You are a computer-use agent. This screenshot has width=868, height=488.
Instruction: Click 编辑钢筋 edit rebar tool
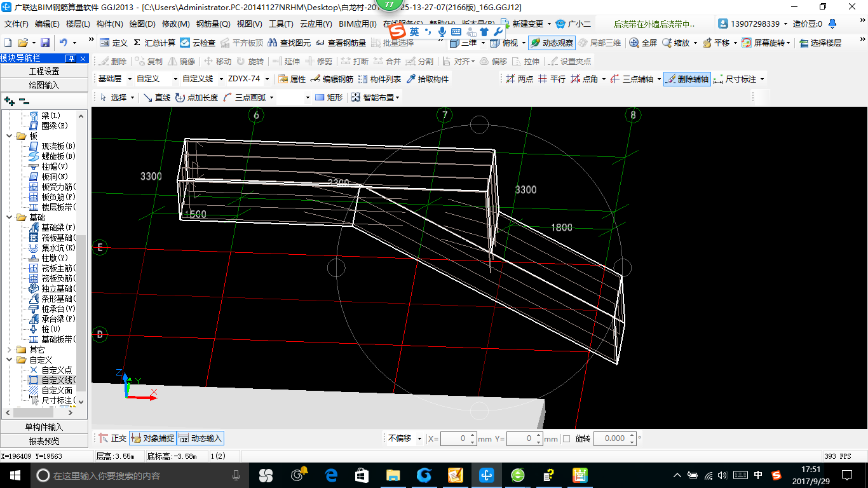coord(332,79)
